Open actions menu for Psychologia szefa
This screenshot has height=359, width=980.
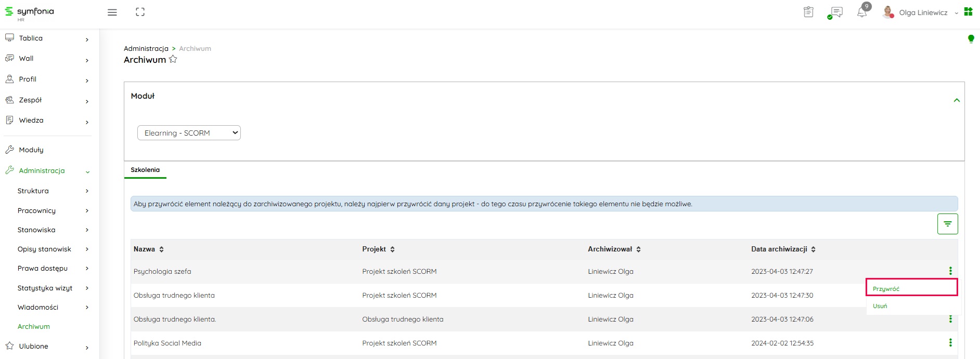coord(950,271)
